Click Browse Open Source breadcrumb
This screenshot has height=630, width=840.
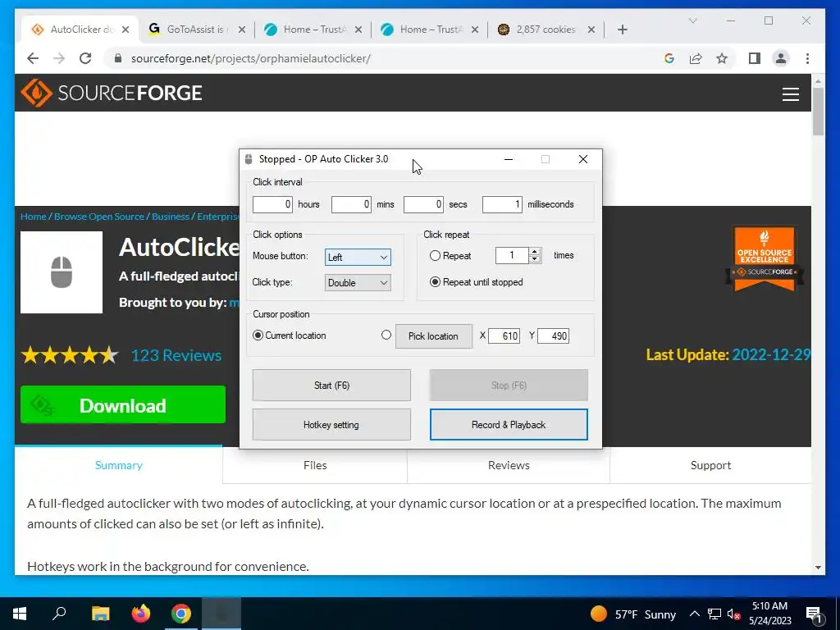[x=99, y=217]
